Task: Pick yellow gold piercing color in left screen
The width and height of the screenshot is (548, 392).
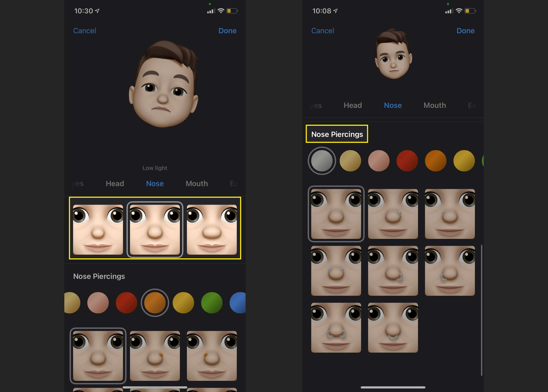Action: coord(183,303)
